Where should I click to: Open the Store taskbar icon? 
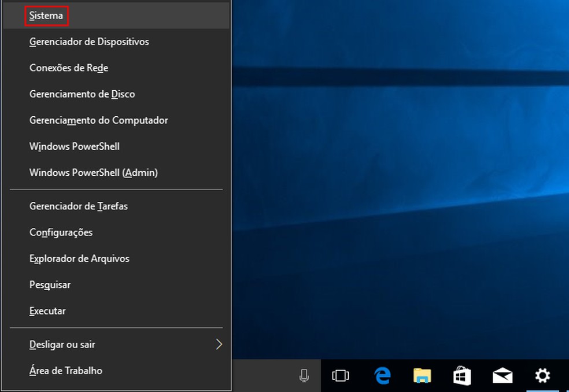coord(462,375)
